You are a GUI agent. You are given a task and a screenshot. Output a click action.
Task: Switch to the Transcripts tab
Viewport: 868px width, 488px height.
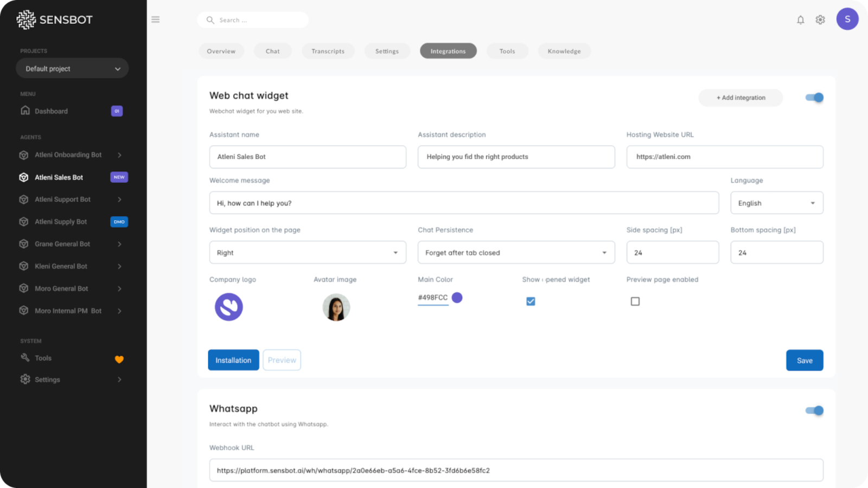click(328, 51)
